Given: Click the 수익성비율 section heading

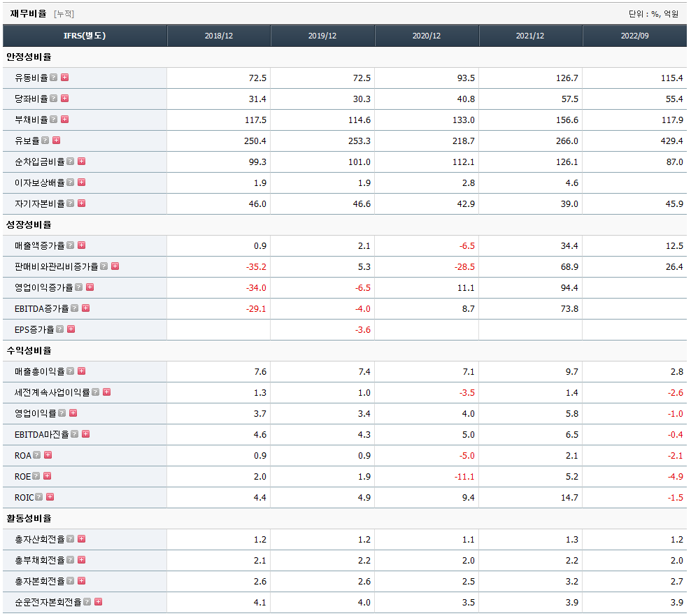Looking at the screenshot, I should pyautogui.click(x=29, y=350).
